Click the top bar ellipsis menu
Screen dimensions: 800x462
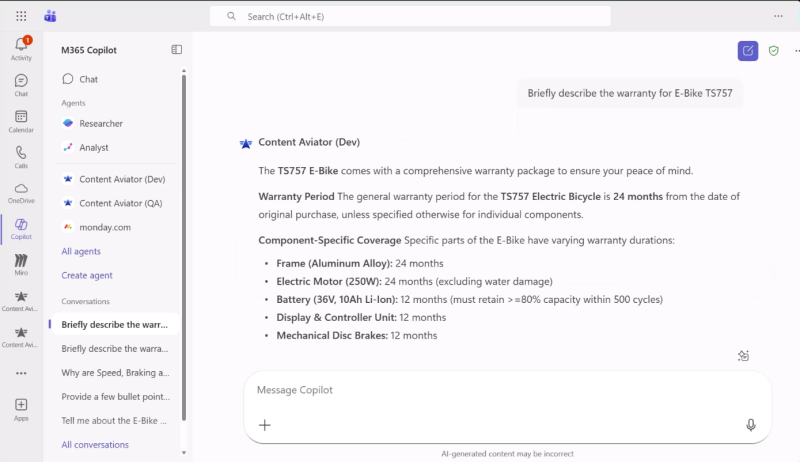778,16
